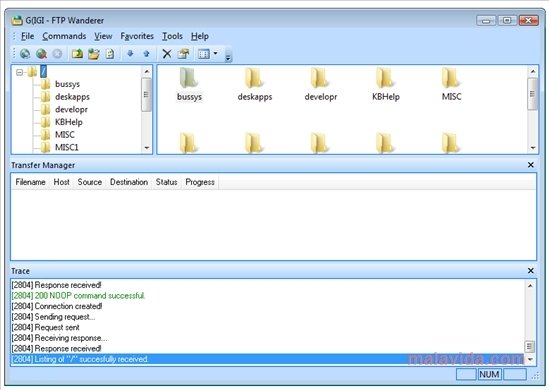Open the Favorites menu
Screen dimensions: 549x390
[137, 36]
